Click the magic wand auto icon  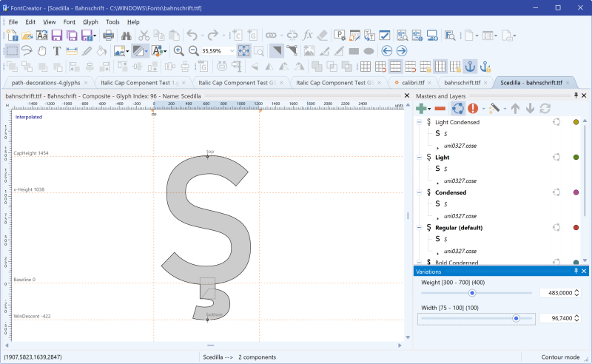pos(494,109)
